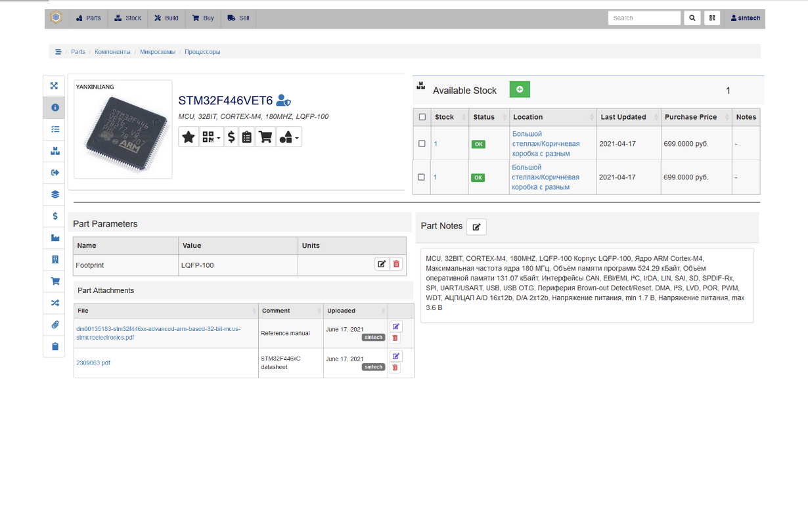The image size is (808, 532).
Task: Edit the Footprint parameter with pencil icon
Action: click(x=382, y=263)
